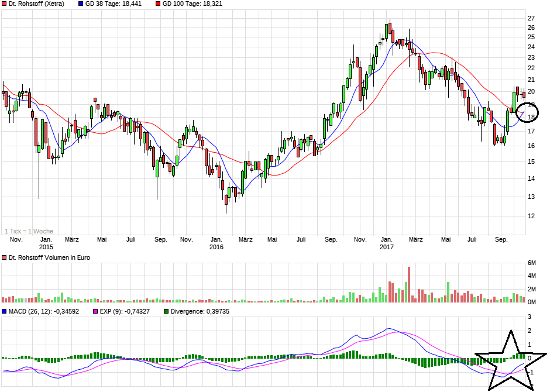Click the price axis value 22
Image resolution: width=550 pixels, height=392 pixels.
(x=531, y=68)
